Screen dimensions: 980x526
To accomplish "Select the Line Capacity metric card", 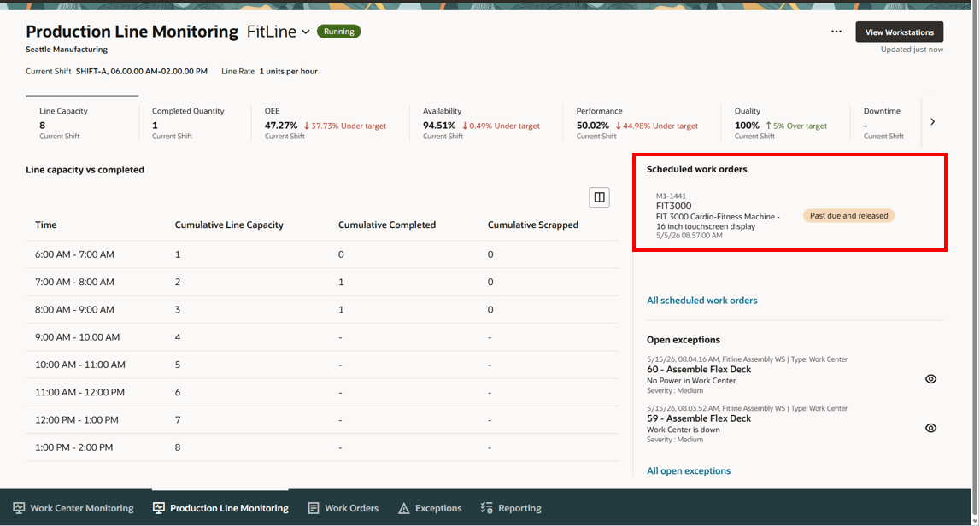I will pos(82,122).
